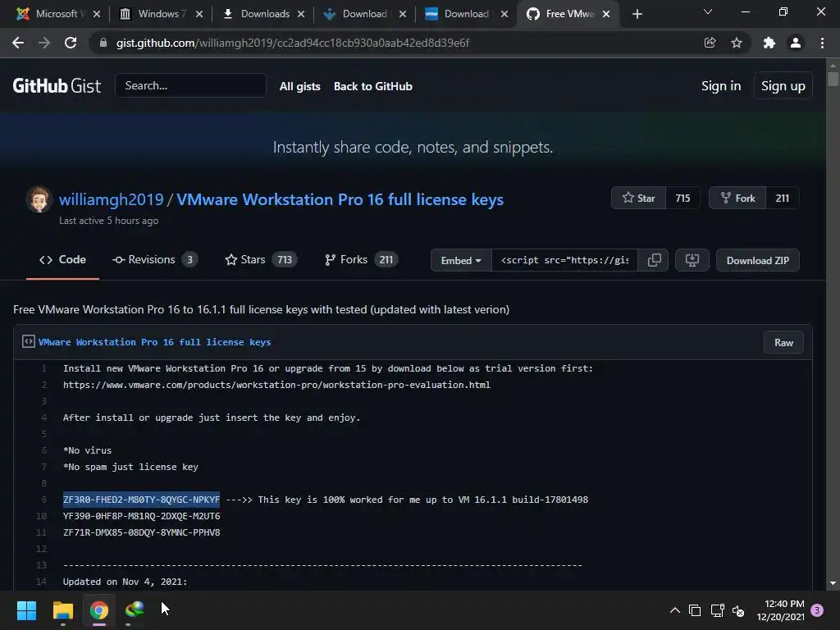Open Chrome profile avatar menu
The height and width of the screenshot is (630, 840).
point(796,43)
